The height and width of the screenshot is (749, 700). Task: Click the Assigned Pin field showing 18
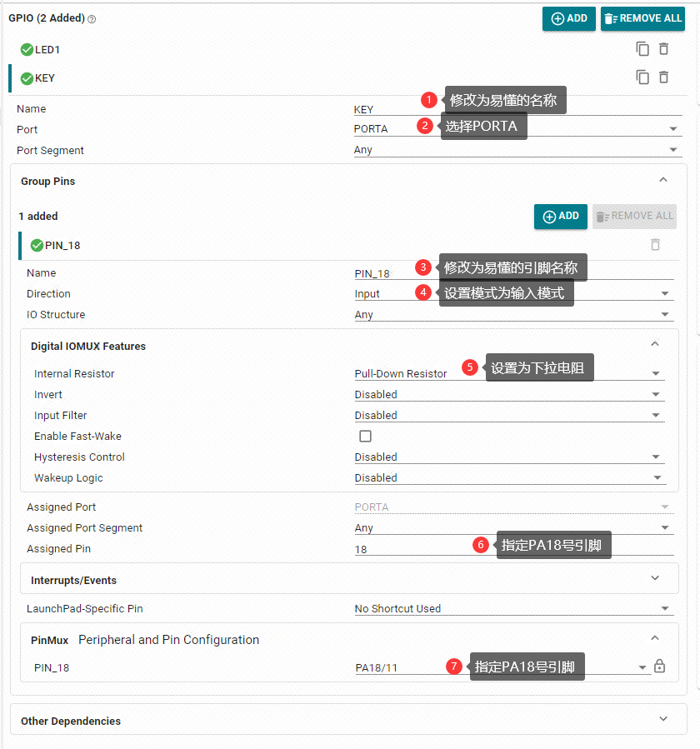point(514,549)
